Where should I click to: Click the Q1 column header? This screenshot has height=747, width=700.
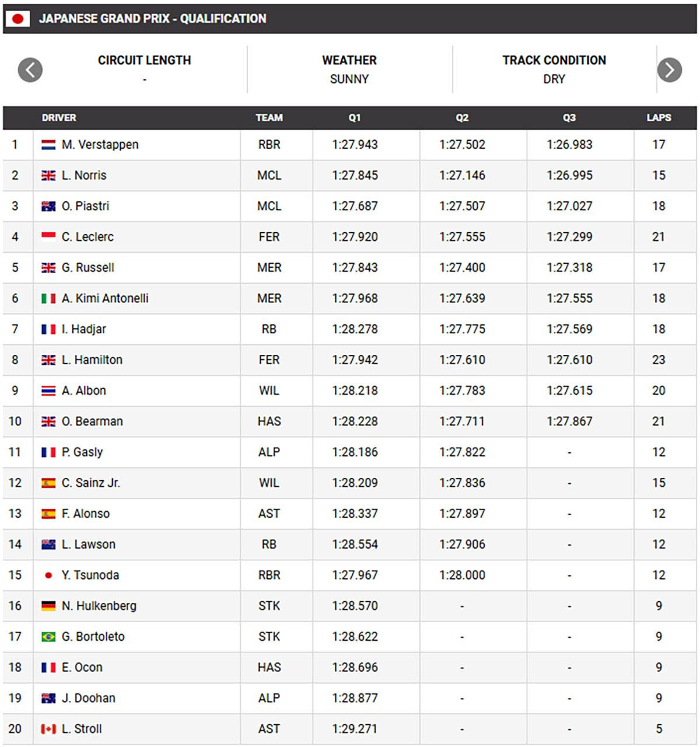(x=355, y=118)
